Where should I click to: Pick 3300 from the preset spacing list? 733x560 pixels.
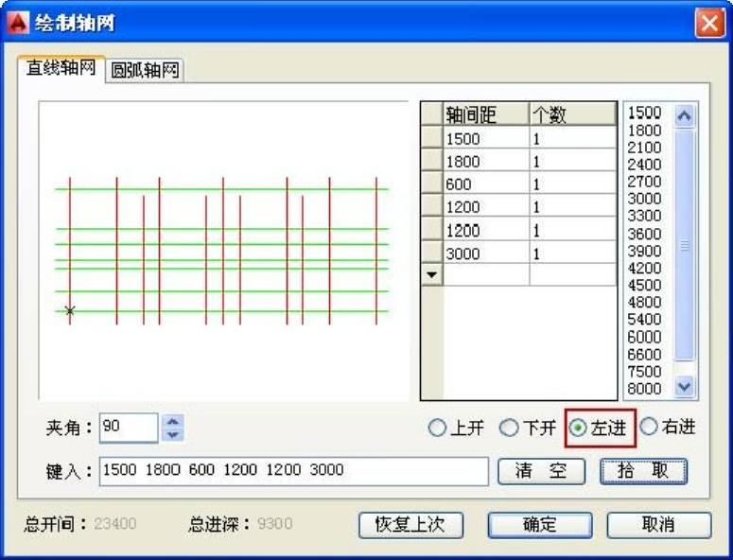[644, 216]
